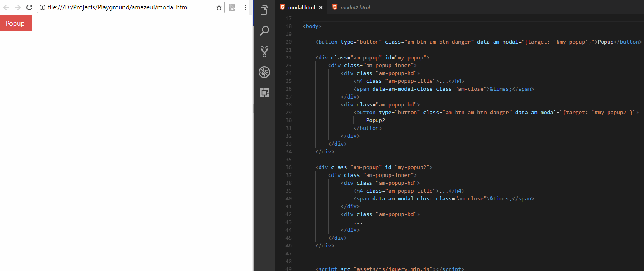Click the RP extension icon in Chrome
Image resolution: width=644 pixels, height=271 pixels.
point(232,7)
